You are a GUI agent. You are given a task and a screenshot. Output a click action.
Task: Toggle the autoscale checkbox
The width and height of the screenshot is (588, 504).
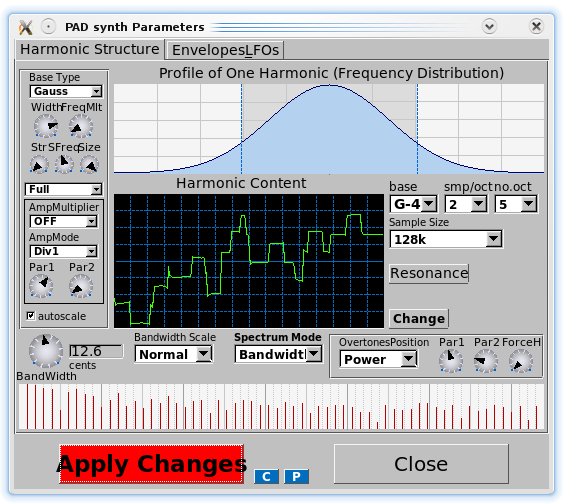click(31, 316)
